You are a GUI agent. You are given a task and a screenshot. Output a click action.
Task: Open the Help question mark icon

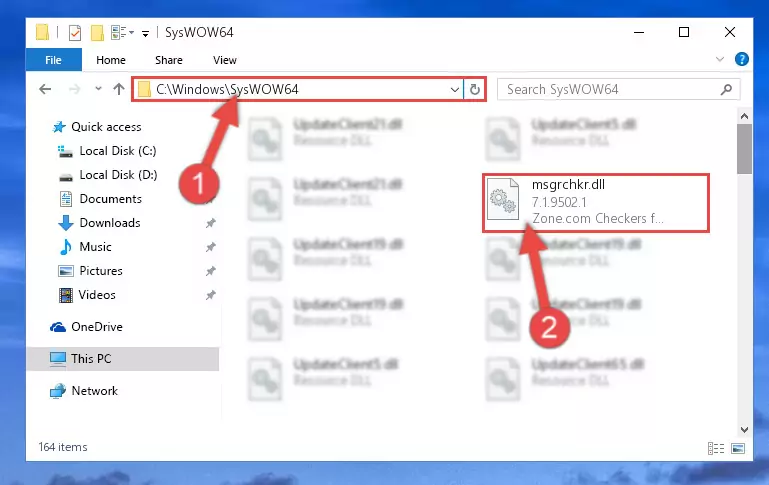click(x=742, y=59)
